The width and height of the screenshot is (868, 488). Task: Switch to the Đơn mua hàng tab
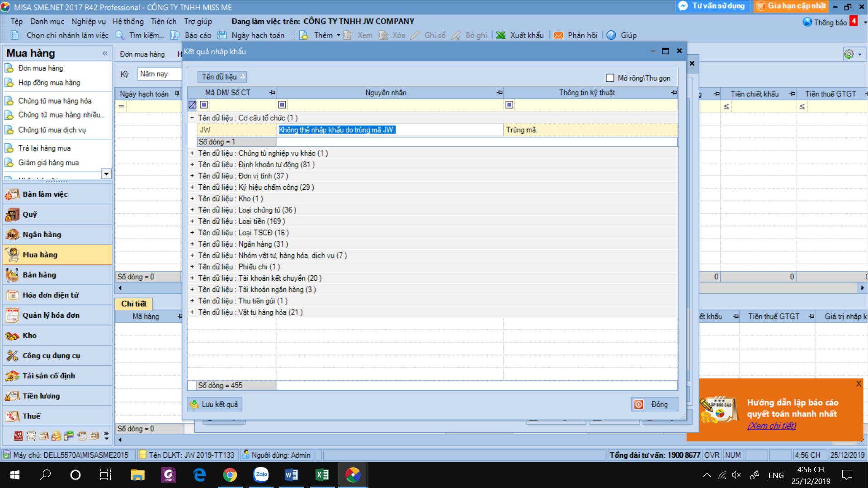point(142,54)
